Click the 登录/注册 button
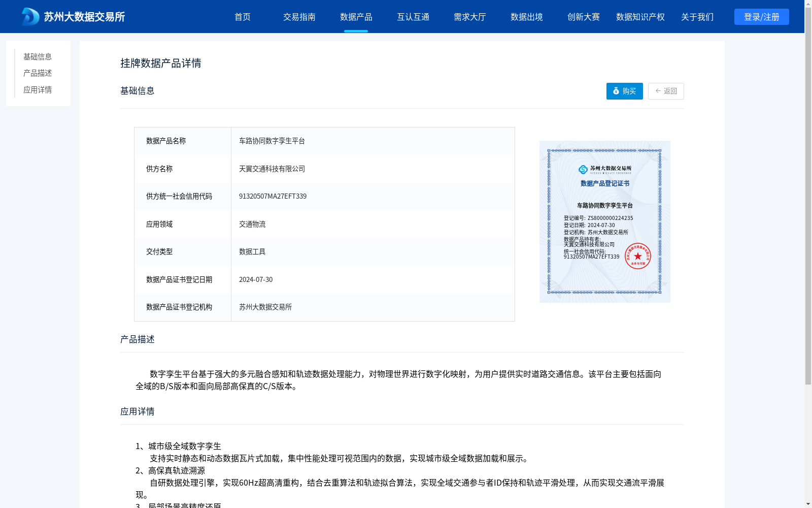 coord(762,17)
